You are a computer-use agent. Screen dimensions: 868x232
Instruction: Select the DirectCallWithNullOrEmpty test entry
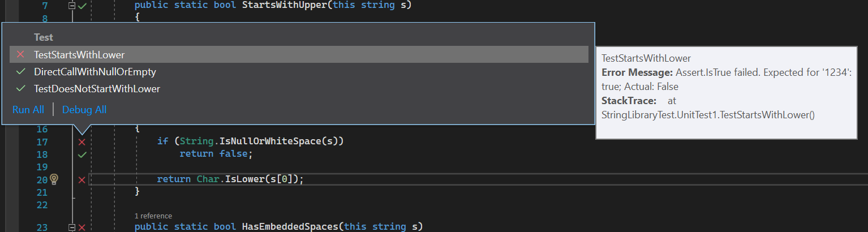[94, 72]
